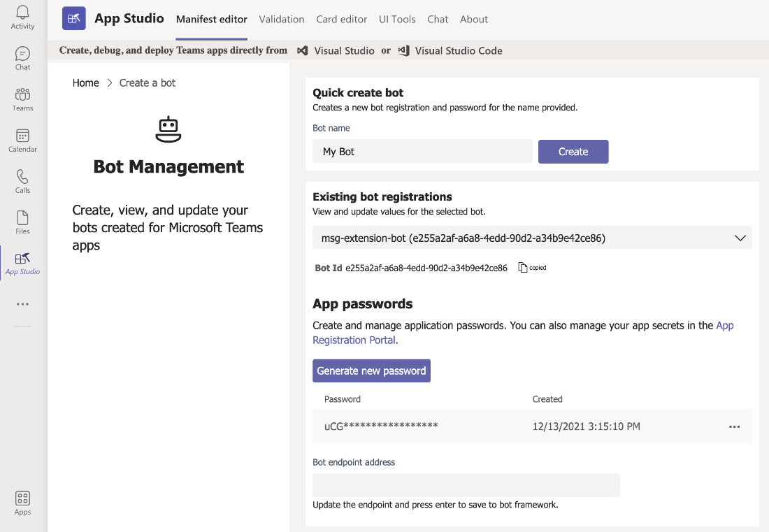
Task: Click the Visual Studio Code icon
Action: tap(403, 50)
